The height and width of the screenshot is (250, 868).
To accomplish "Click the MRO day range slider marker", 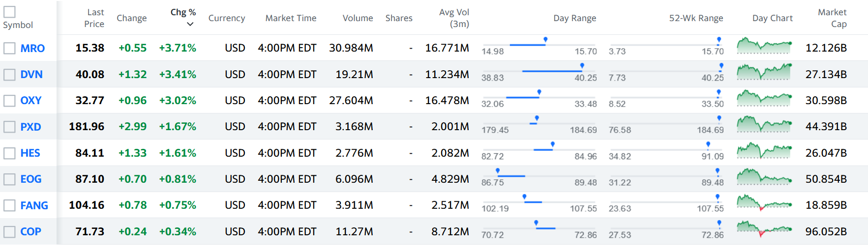I will (x=545, y=39).
